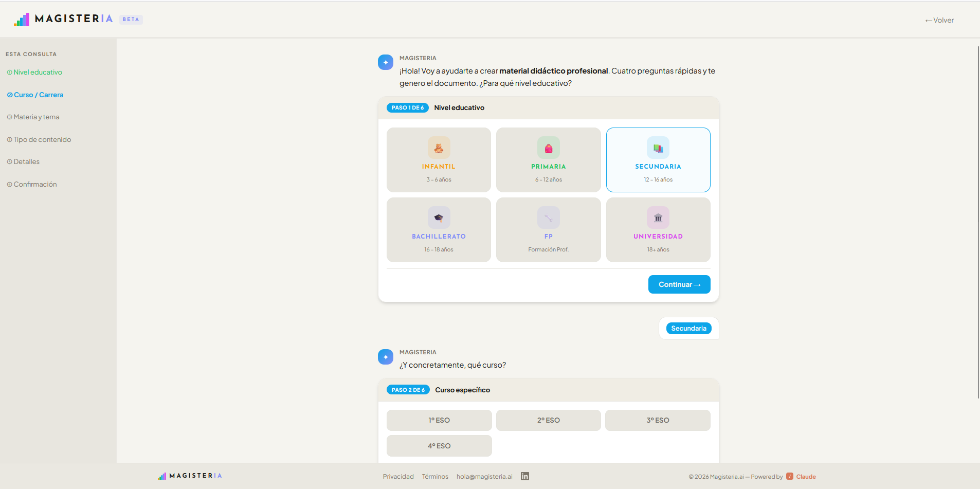Viewport: 980px width, 489px height.
Task: Go back with the Volver link
Action: (x=939, y=20)
